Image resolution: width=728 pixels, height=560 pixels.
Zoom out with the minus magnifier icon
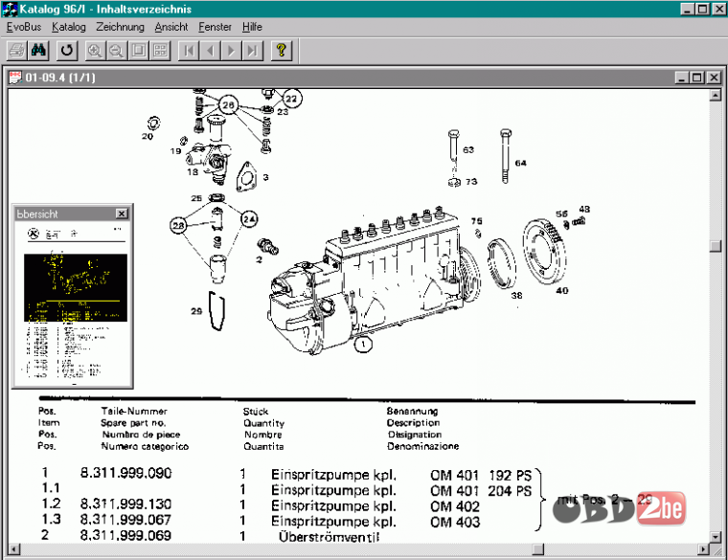coord(117,50)
